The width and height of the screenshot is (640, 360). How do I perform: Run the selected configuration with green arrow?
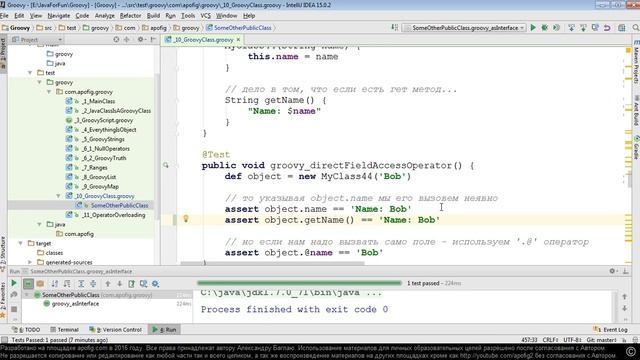(533, 28)
